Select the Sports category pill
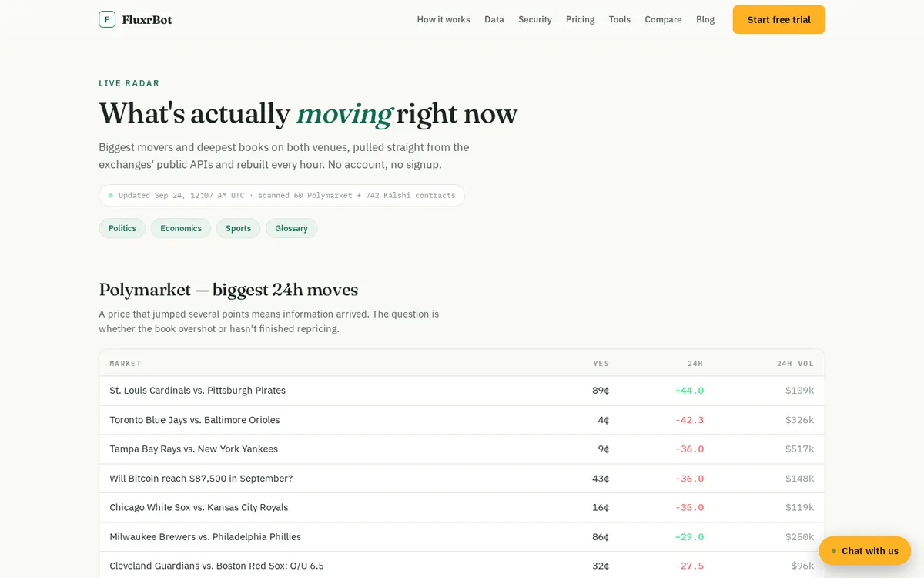This screenshot has width=924, height=578. (239, 228)
